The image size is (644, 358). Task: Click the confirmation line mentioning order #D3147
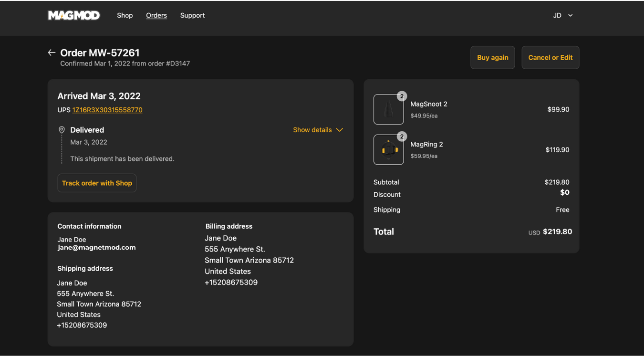pyautogui.click(x=125, y=63)
